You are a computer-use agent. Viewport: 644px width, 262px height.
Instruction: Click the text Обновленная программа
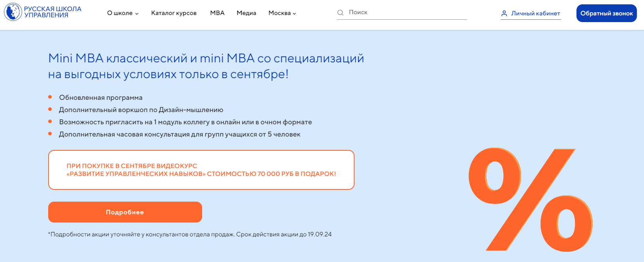[x=101, y=97]
